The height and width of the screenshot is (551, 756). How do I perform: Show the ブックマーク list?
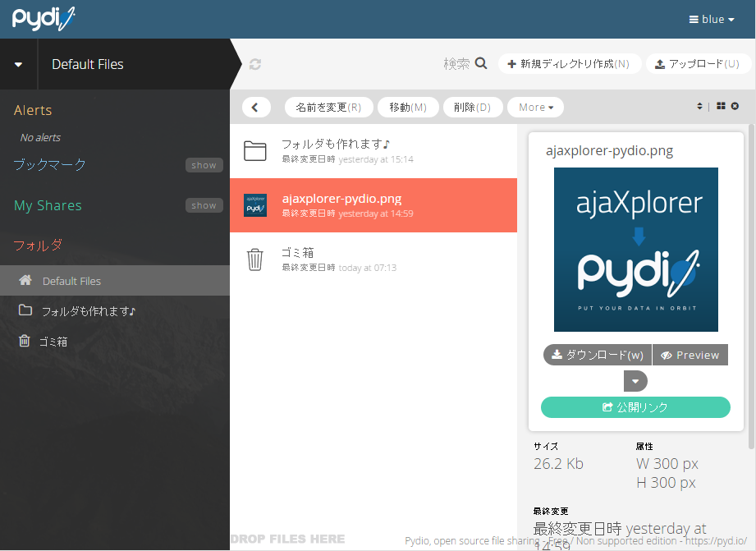click(204, 165)
